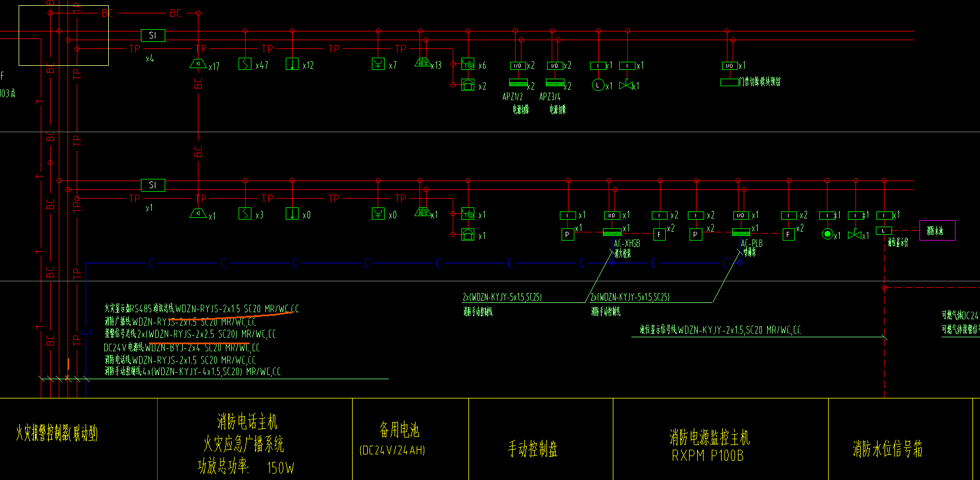
Task: Select the 备用电池 title text
Action: click(399, 430)
